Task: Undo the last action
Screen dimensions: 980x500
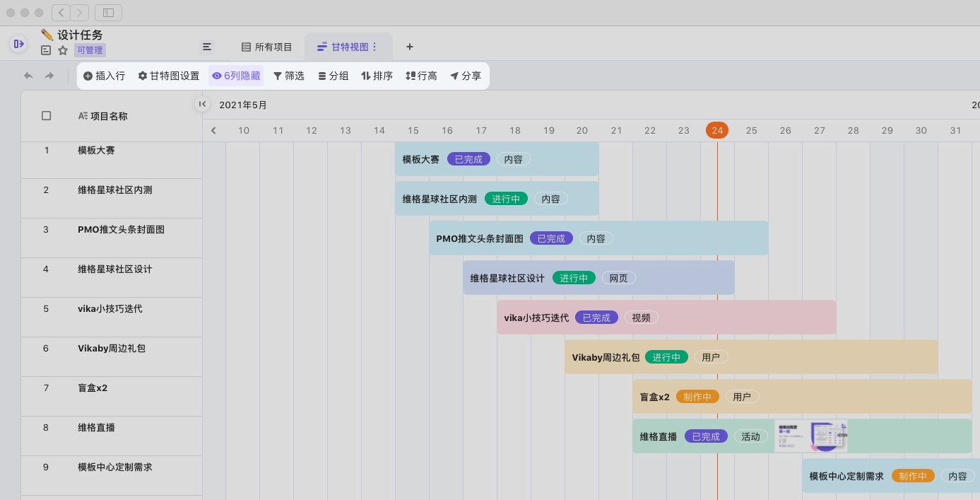Action: point(28,76)
